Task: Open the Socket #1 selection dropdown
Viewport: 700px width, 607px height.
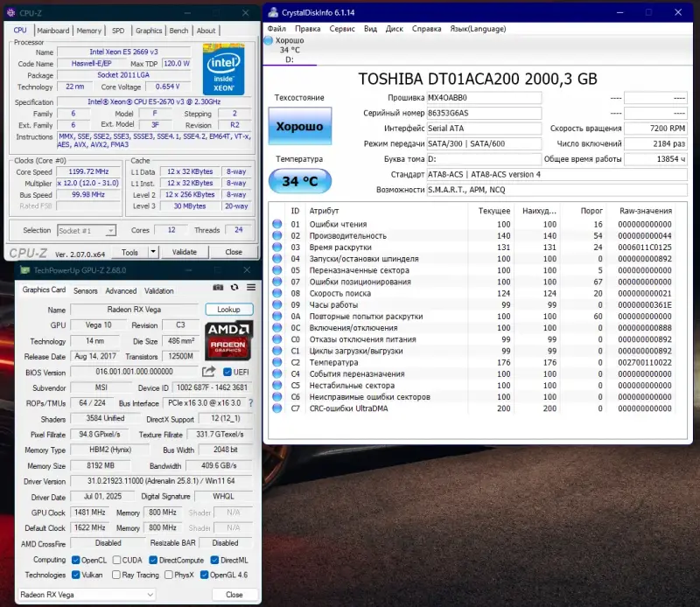Action: click(86, 230)
